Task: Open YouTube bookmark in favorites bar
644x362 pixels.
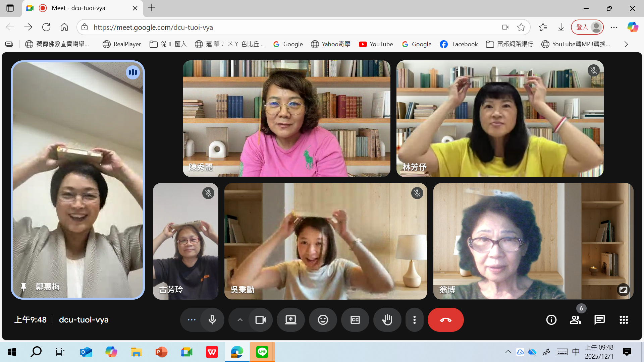Action: click(x=376, y=44)
